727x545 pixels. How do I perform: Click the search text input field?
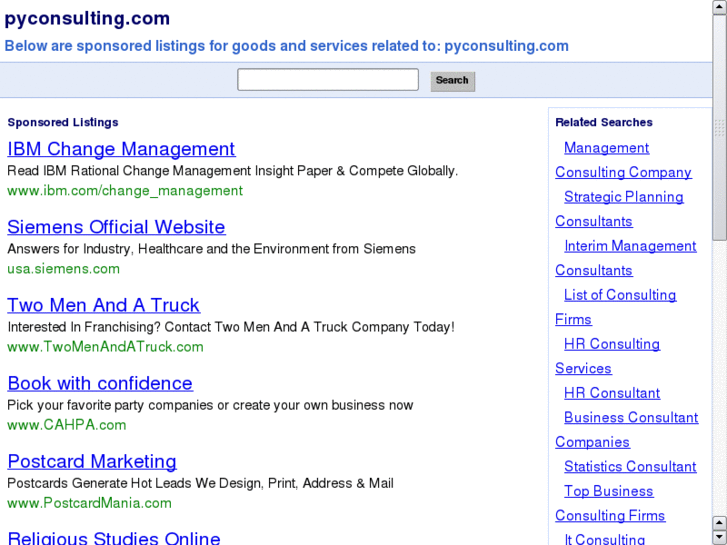point(327,80)
